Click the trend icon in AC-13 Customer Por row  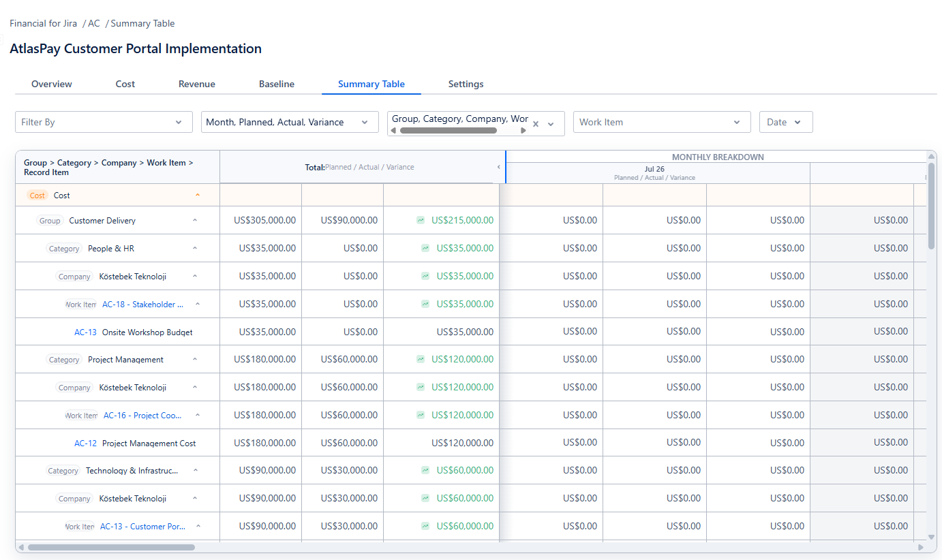pyautogui.click(x=425, y=526)
